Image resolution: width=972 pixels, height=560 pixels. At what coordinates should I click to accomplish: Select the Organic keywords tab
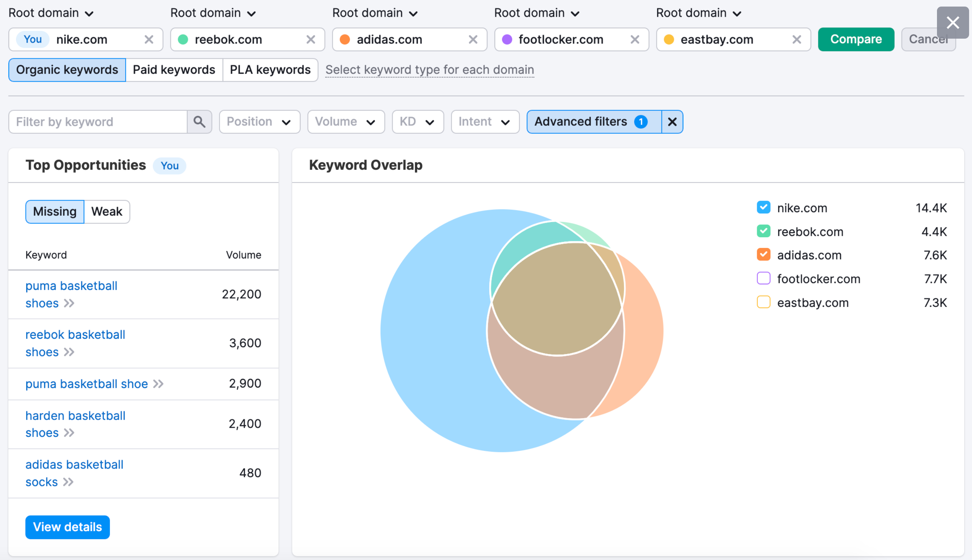pyautogui.click(x=67, y=70)
